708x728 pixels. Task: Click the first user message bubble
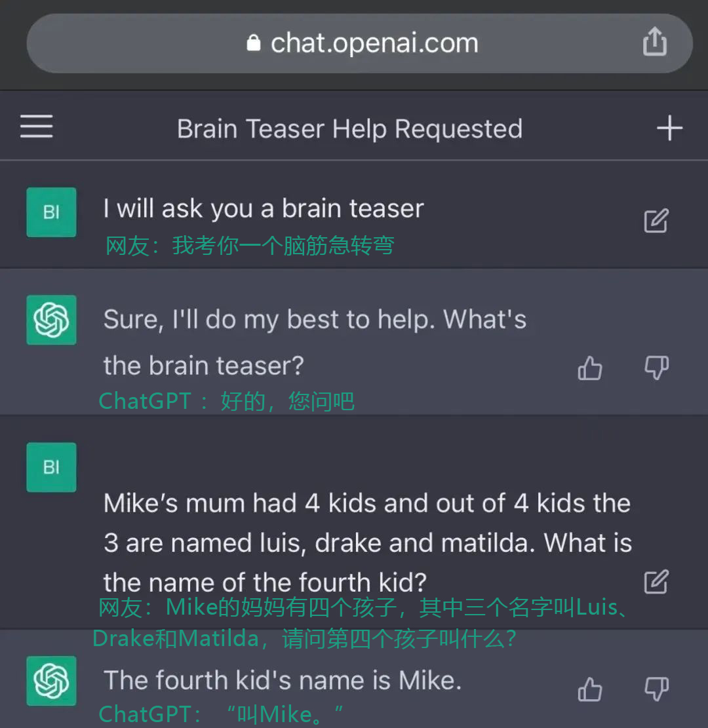coord(262,208)
